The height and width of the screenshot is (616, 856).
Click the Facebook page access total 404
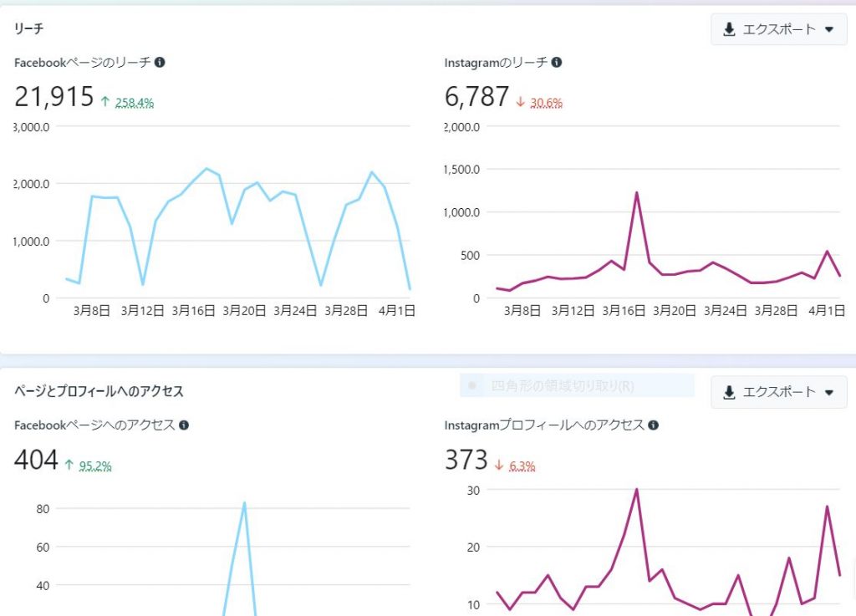[x=36, y=460]
